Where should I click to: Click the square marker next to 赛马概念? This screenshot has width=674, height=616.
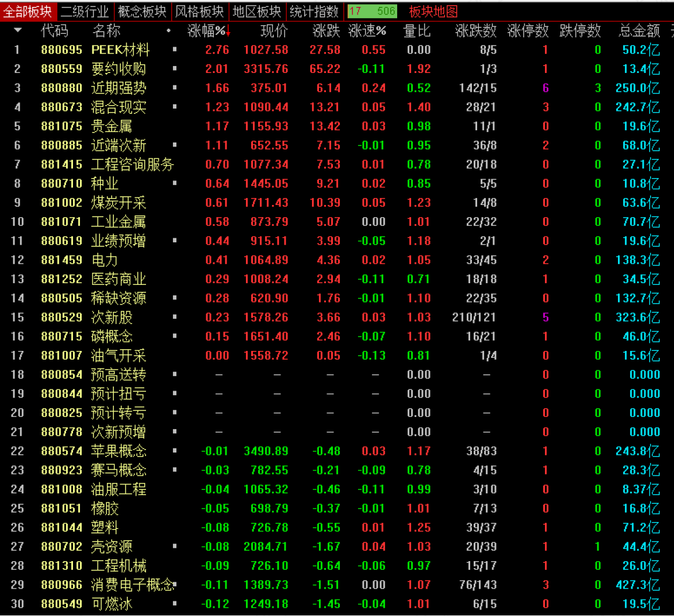pos(175,469)
